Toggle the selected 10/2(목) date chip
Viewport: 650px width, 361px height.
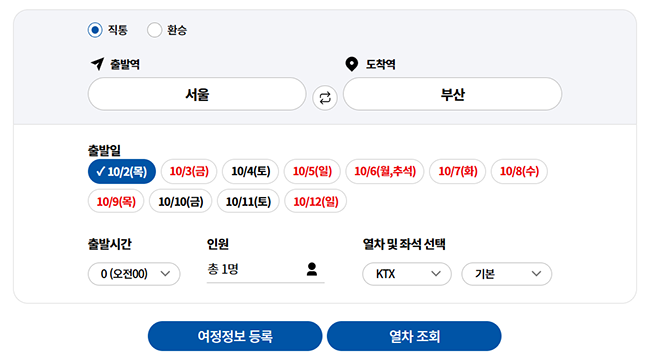122,171
